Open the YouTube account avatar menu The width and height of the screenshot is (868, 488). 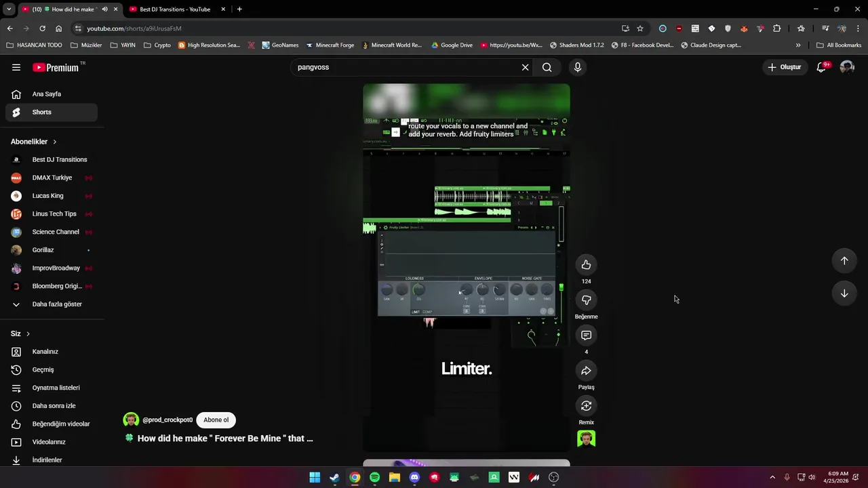tap(847, 67)
